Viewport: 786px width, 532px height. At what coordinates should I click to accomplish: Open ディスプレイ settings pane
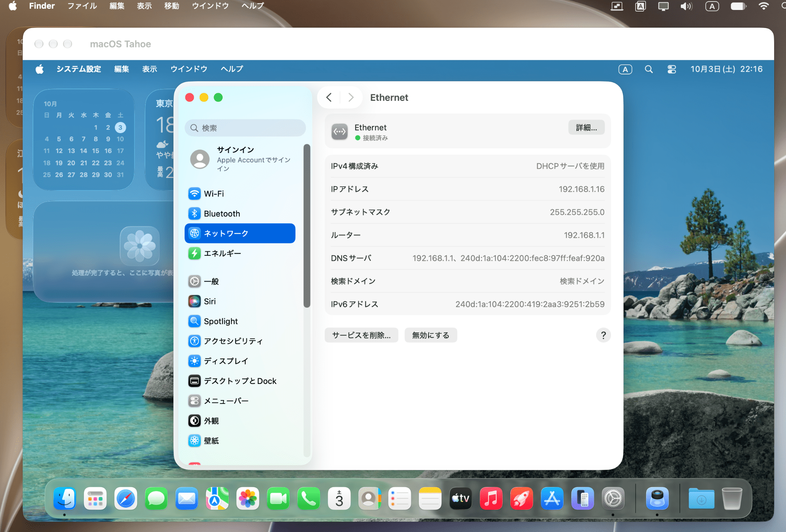(240, 361)
